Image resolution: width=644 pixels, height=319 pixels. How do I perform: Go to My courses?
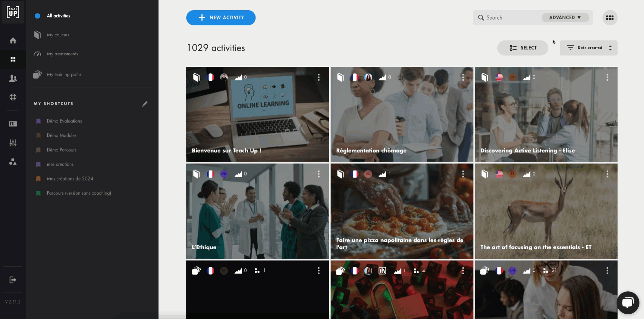[x=58, y=35]
